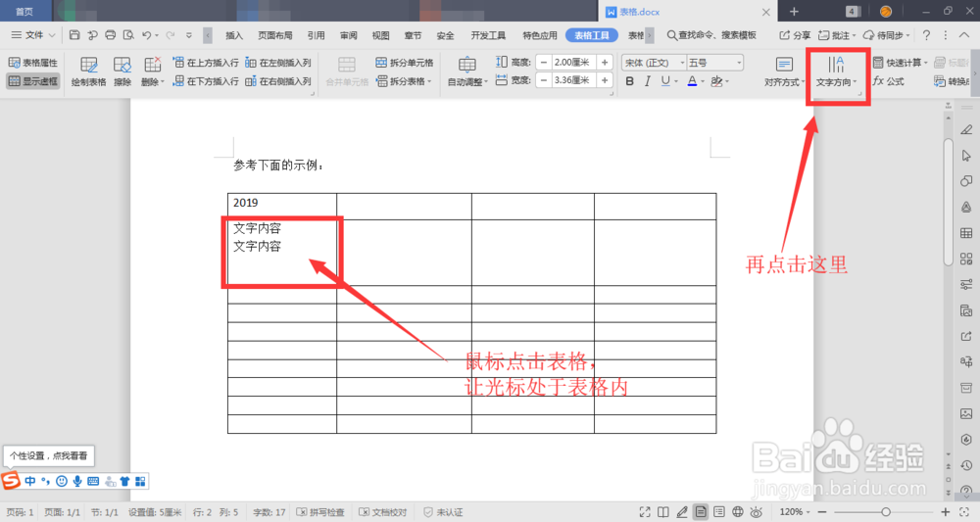Select the 擦除 eraser tool

[122, 71]
